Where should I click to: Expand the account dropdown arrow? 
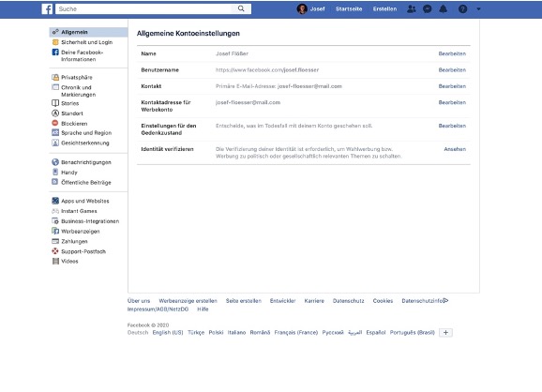tap(478, 9)
